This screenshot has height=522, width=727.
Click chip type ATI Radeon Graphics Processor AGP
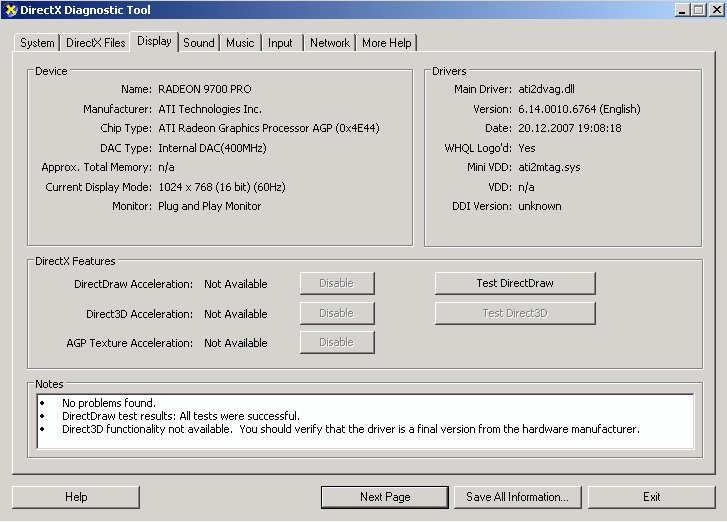[x=269, y=128]
